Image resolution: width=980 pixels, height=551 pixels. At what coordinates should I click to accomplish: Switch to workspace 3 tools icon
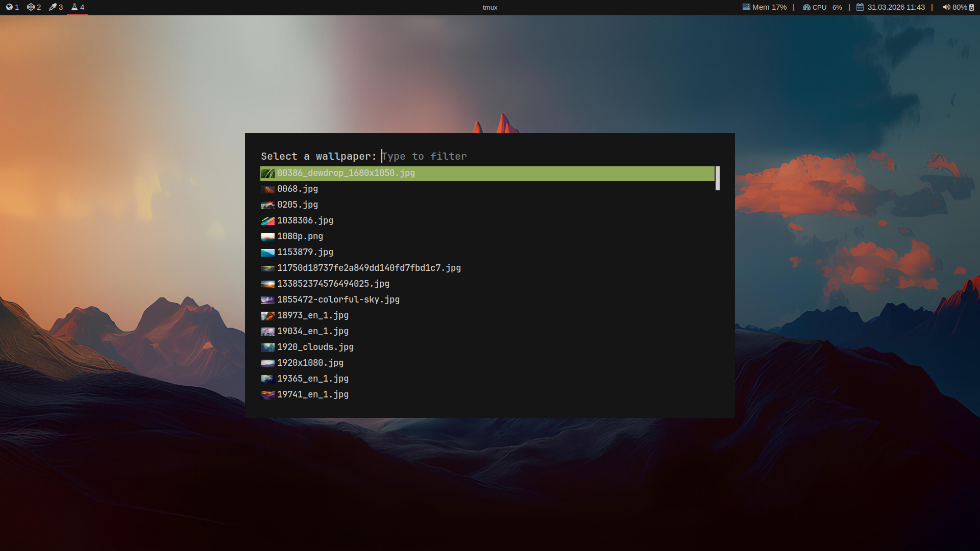(53, 7)
